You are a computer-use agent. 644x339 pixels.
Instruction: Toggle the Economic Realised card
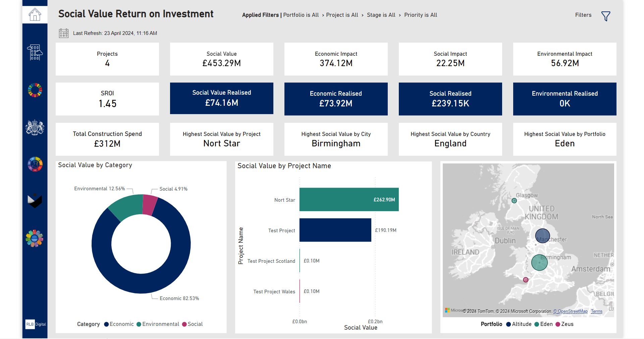coord(336,98)
